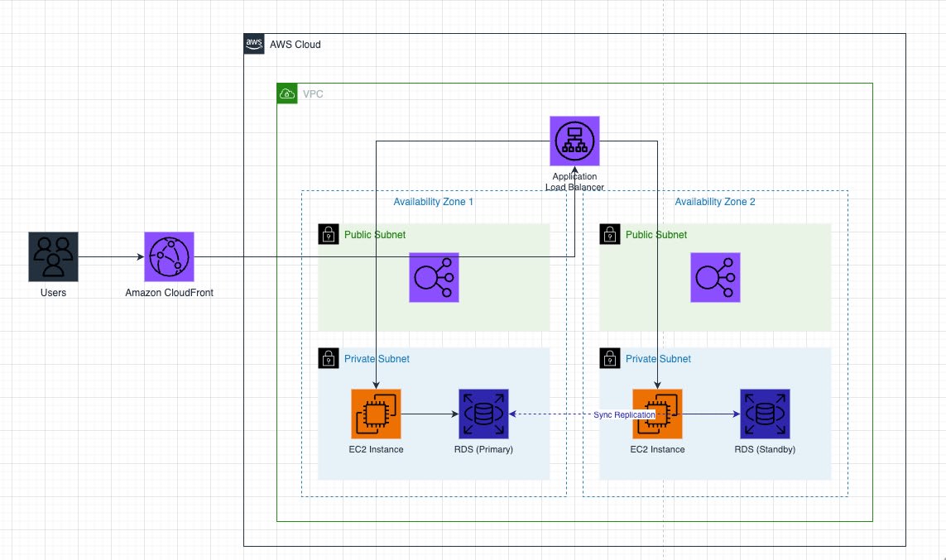The height and width of the screenshot is (560, 946).
Task: Click the Availability Zone 2 label
Action: tap(715, 202)
